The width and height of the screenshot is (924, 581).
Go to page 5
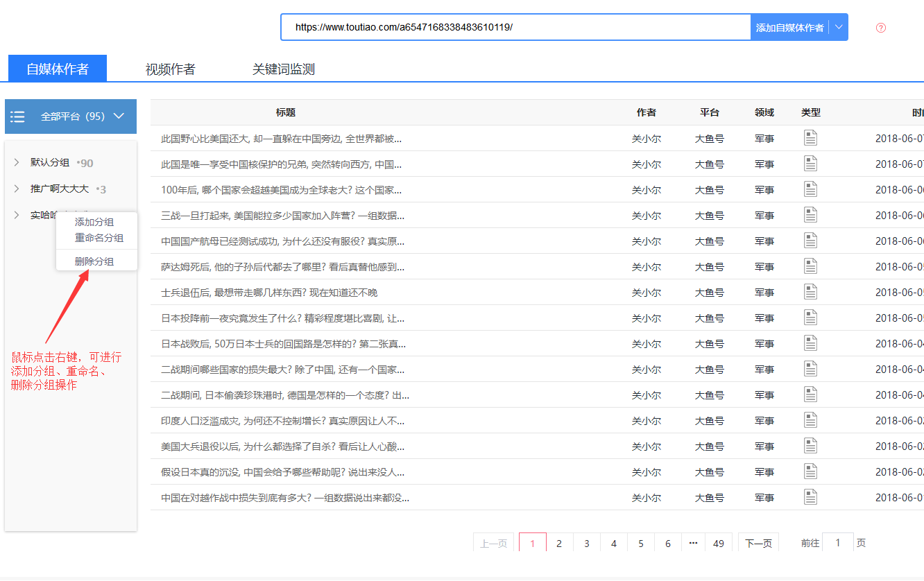641,544
